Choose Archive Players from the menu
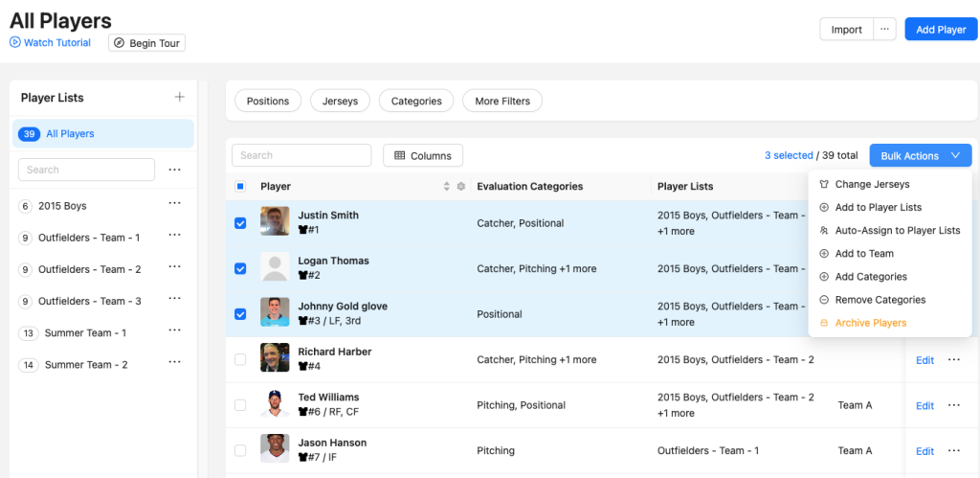 (x=870, y=323)
